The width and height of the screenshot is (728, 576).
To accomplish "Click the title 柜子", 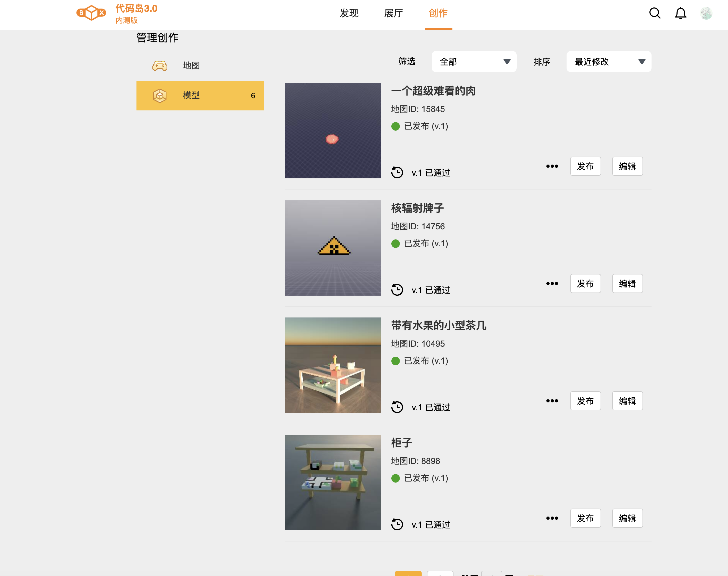I will 401,443.
